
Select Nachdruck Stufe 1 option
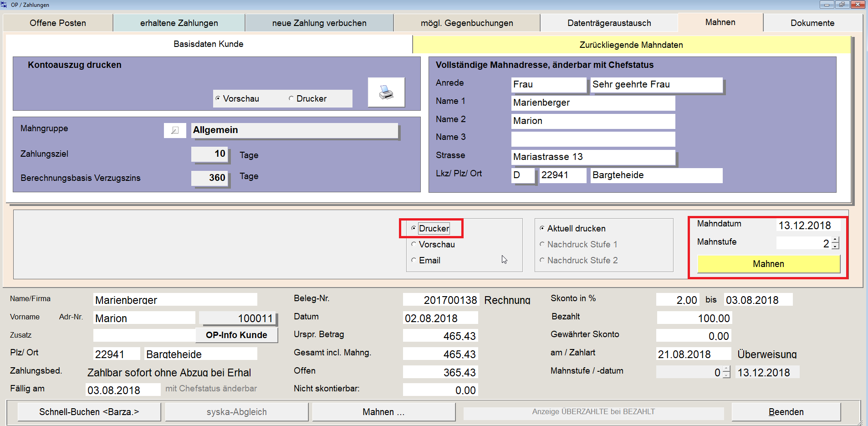click(x=578, y=244)
